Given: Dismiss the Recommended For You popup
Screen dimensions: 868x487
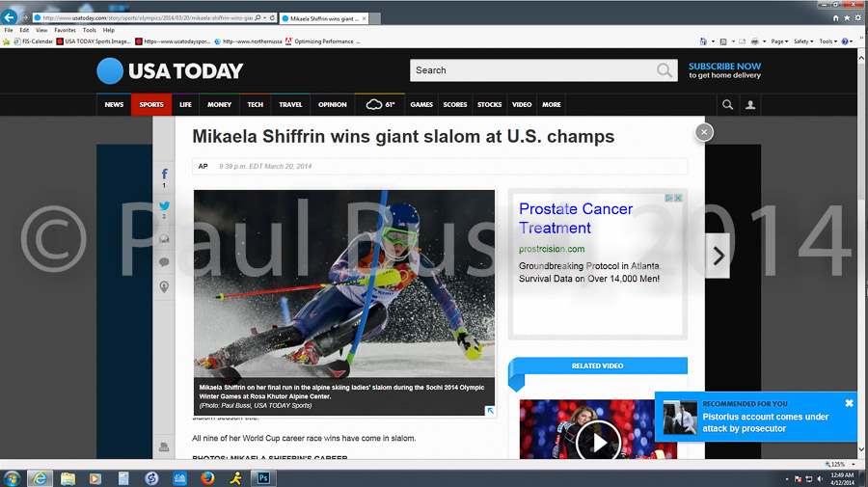Looking at the screenshot, I should 849,403.
